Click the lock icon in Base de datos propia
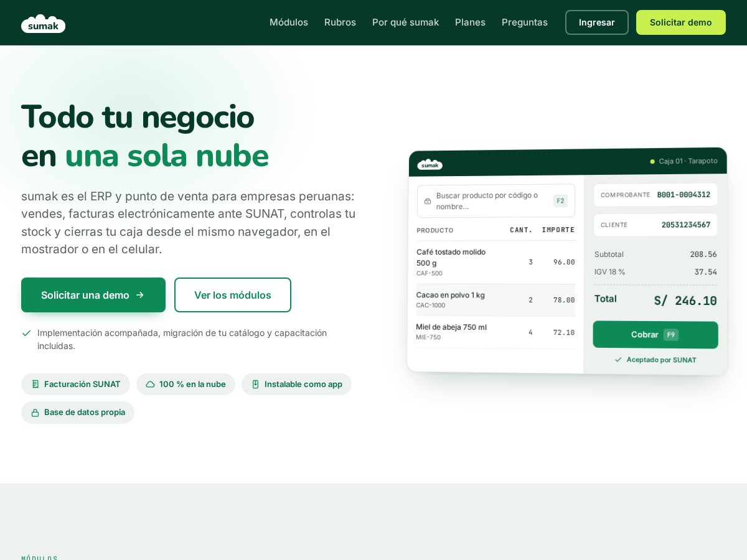Screen dimensions: 747x560 35,413
